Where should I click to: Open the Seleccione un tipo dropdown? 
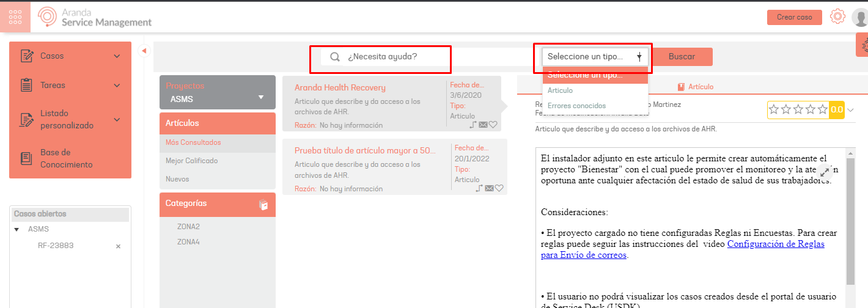pyautogui.click(x=595, y=57)
